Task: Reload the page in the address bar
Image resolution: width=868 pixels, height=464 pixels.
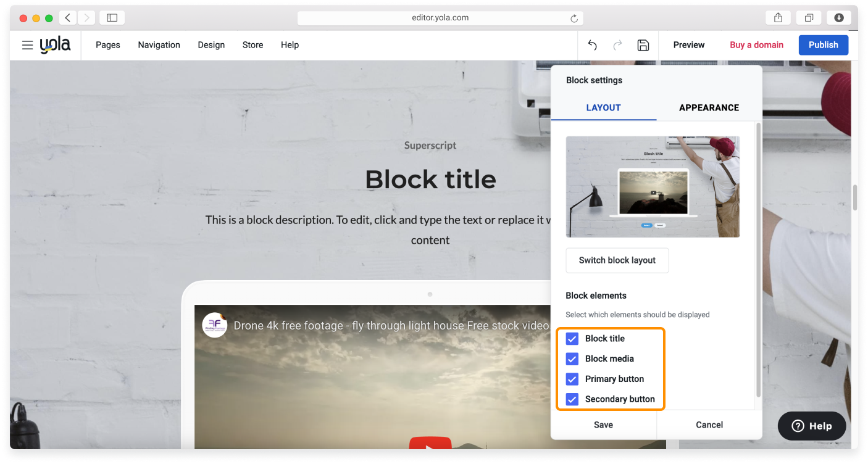Action: click(573, 17)
